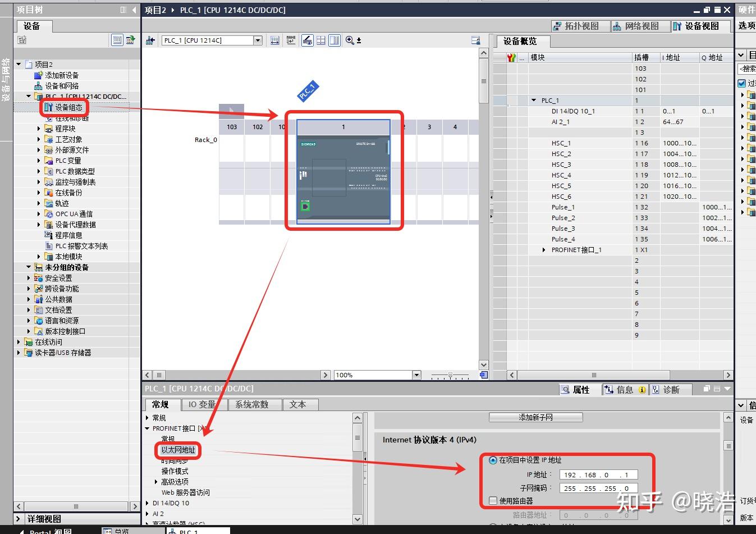Open the 诊断 inspector tab
This screenshot has height=534, width=756.
coord(671,390)
